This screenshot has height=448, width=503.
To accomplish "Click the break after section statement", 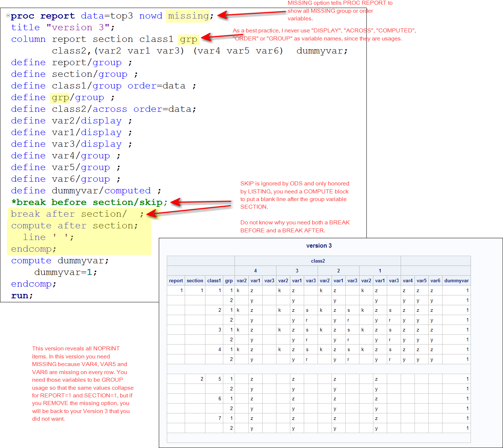I will (77, 214).
